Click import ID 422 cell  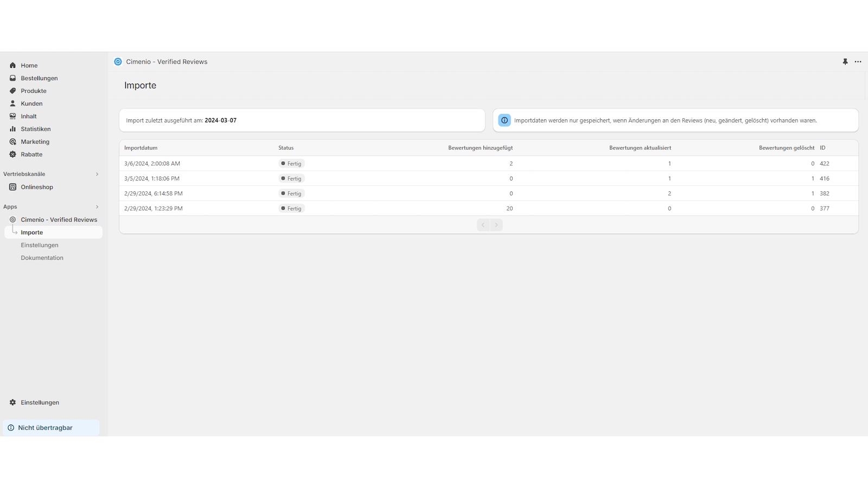[x=825, y=163]
